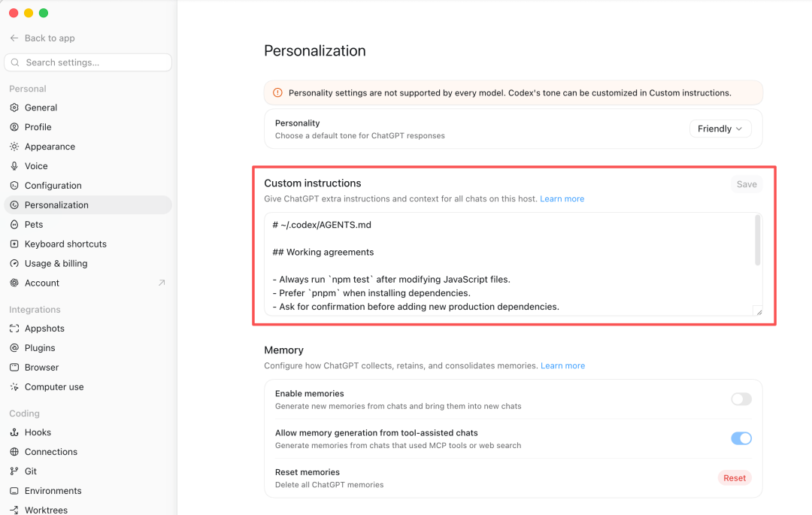Click the Connections globe icon

14,452
